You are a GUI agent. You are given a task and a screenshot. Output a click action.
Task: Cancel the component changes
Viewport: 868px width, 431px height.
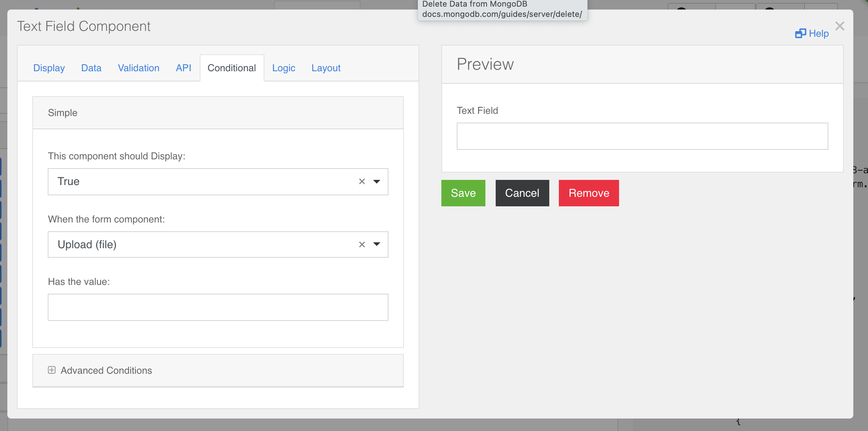522,193
